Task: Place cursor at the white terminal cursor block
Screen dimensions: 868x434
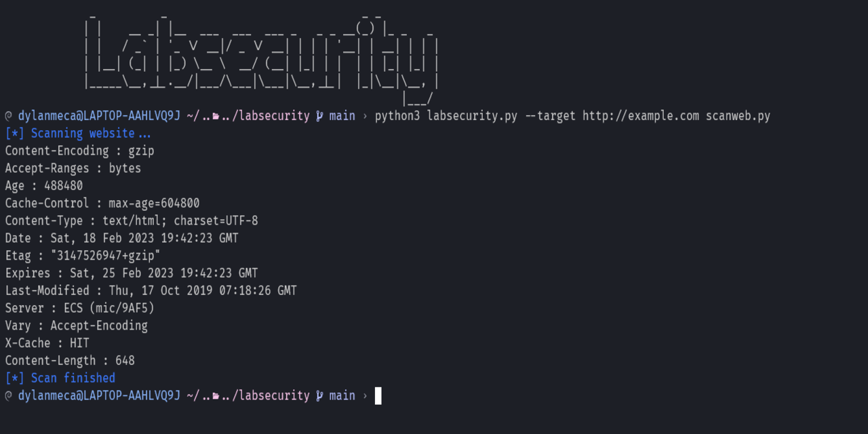Action: coord(378,395)
